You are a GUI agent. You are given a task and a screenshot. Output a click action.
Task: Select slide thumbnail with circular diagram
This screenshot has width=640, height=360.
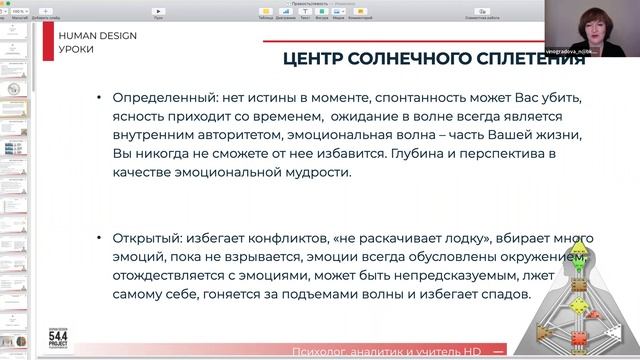13,89
